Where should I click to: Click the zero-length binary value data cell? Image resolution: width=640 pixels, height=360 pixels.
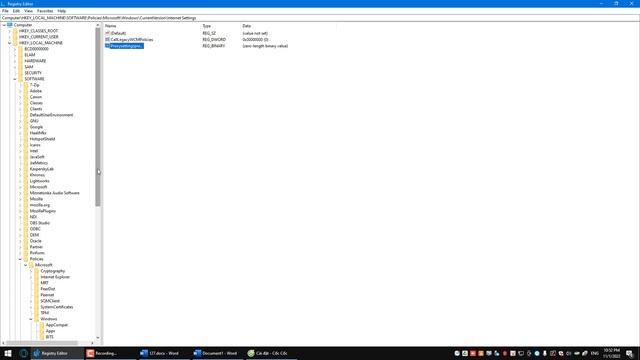265,46
